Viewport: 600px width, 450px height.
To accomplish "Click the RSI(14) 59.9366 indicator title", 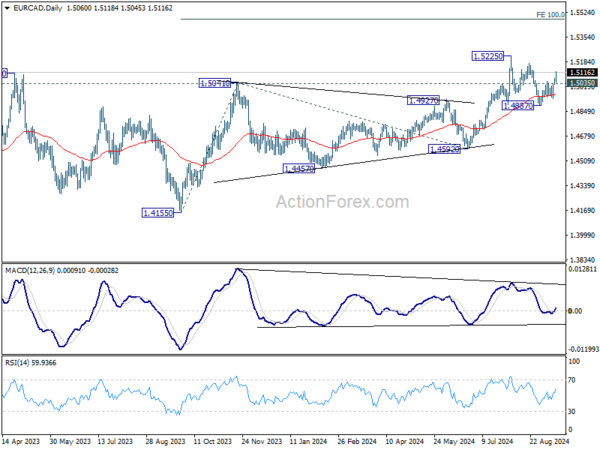I will 31,362.
